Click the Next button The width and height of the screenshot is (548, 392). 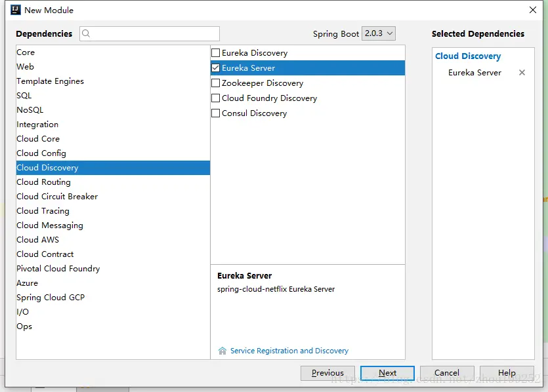[387, 373]
